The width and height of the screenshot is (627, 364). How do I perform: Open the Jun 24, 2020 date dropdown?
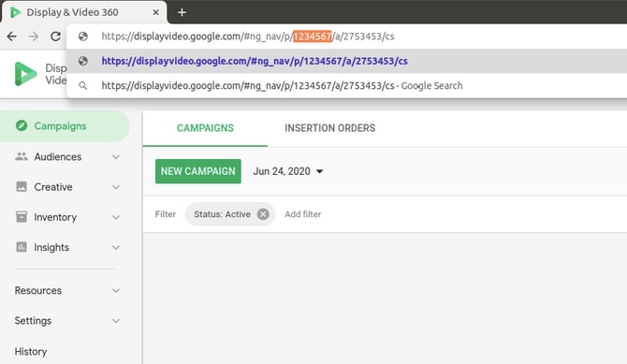pos(288,171)
